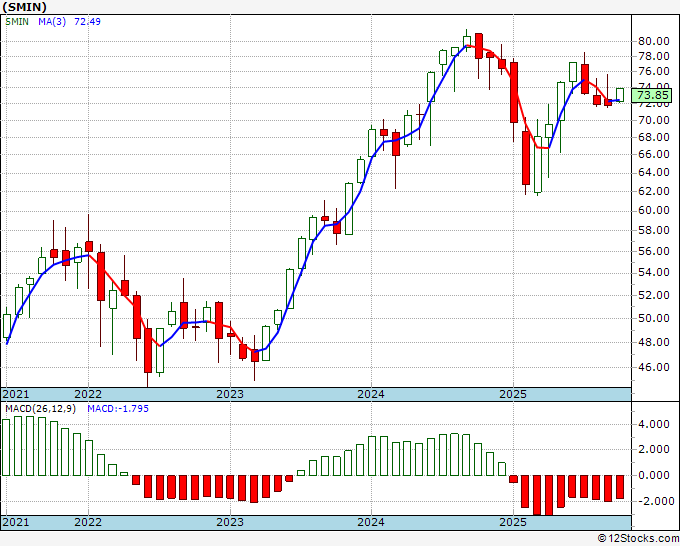Click 2024 on the price chart time axis

[x=371, y=394]
